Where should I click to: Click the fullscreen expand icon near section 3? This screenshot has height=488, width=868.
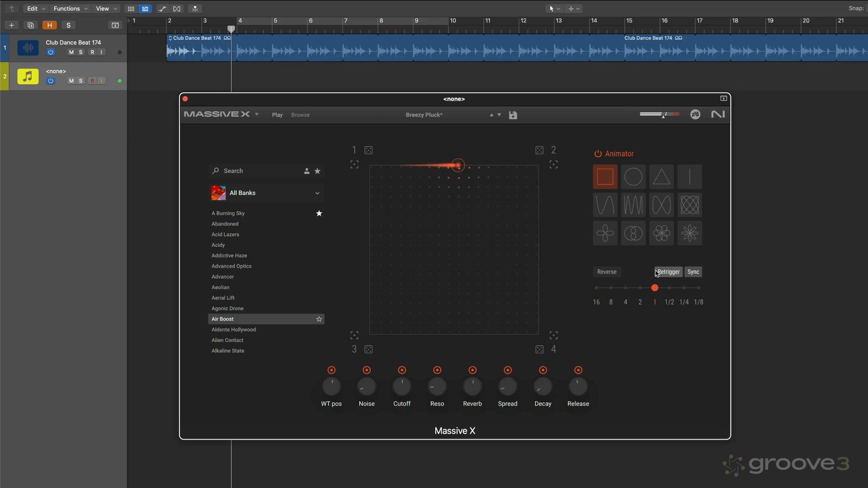[x=354, y=335]
